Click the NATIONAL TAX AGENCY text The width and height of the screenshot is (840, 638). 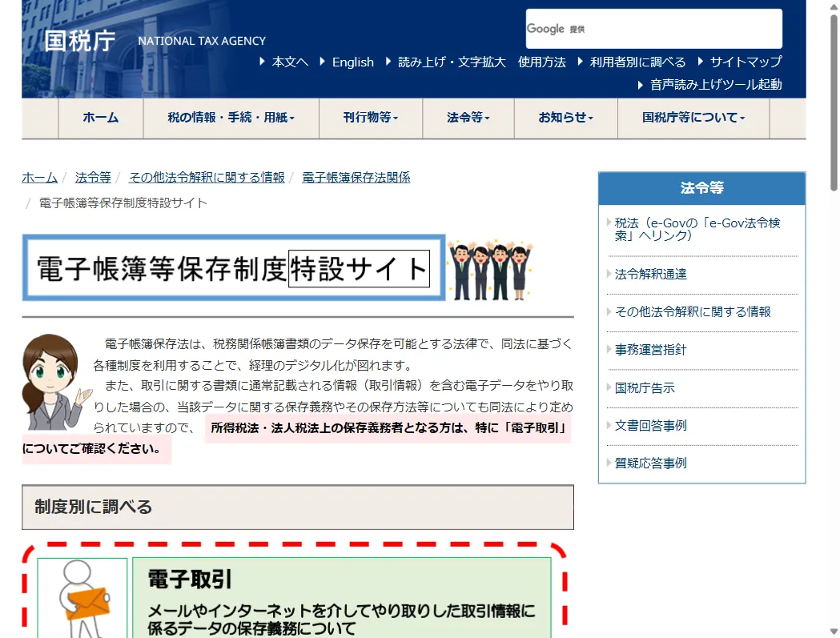[x=202, y=42]
